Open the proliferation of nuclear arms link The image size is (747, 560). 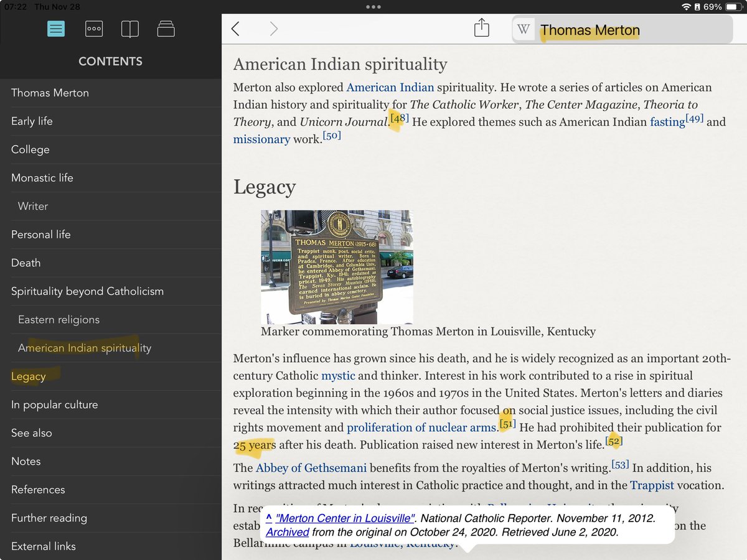[421, 427]
